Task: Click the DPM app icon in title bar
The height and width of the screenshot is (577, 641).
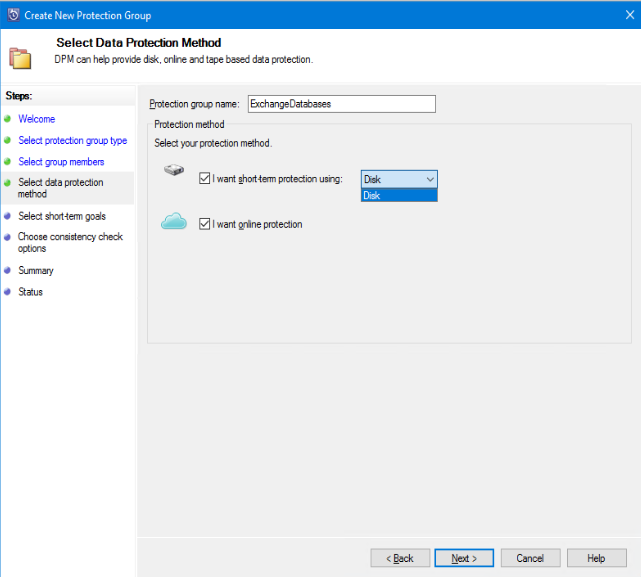Action: (x=13, y=15)
